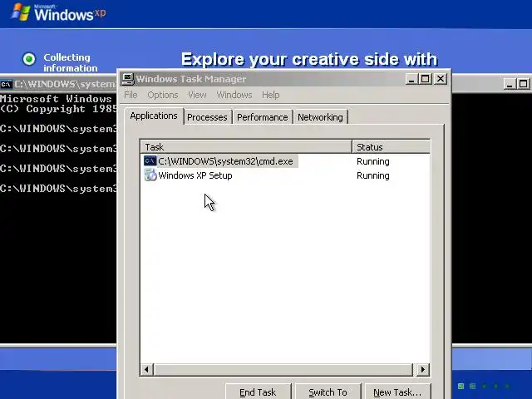Screen dimensions: 532x399
Task: Click the Collecting information step indicator
Action: click(29, 59)
